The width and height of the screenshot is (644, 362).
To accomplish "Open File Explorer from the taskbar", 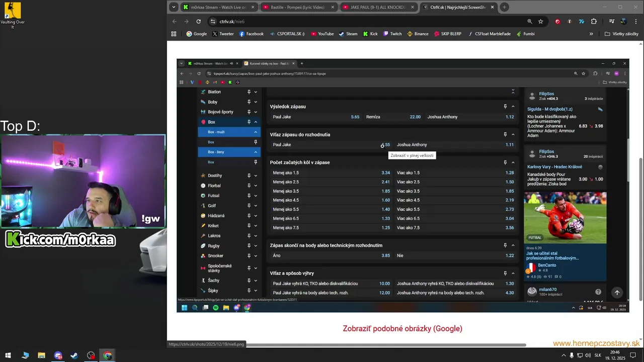I will click(42, 355).
